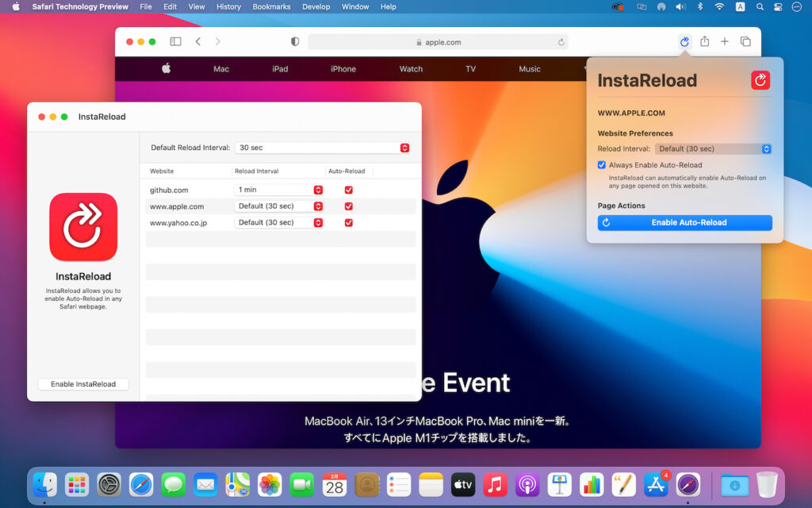Click the red InstaReload logo in the popup
Image resolution: width=812 pixels, height=508 pixels.
[759, 80]
